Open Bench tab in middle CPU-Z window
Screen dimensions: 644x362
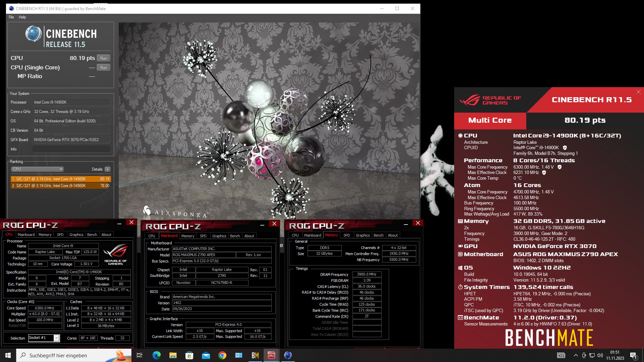pyautogui.click(x=235, y=236)
